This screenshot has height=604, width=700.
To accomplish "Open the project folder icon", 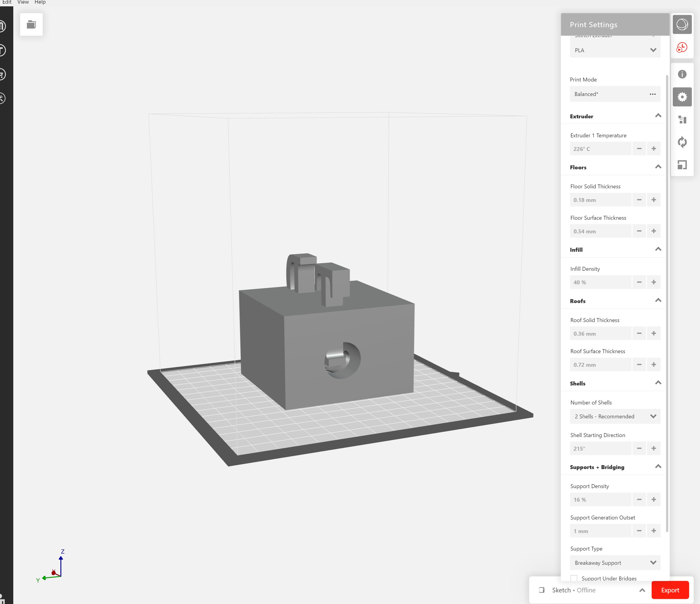I will click(x=31, y=24).
